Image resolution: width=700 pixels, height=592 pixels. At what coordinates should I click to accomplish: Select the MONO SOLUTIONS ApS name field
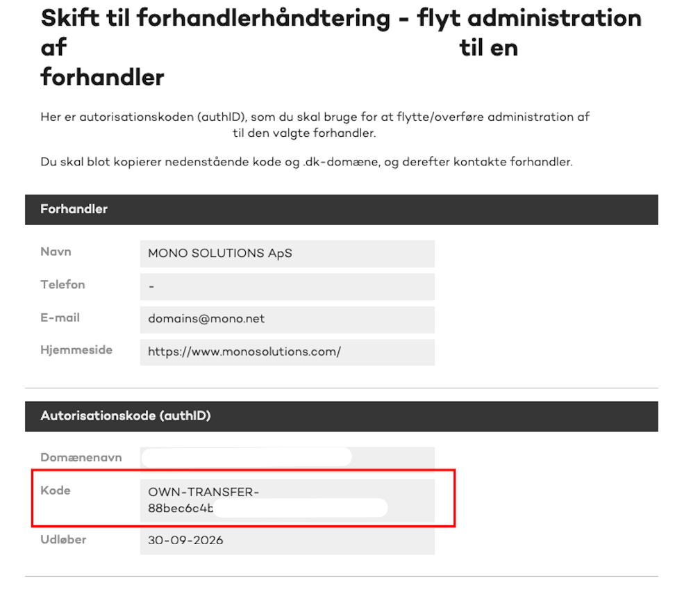[287, 254]
